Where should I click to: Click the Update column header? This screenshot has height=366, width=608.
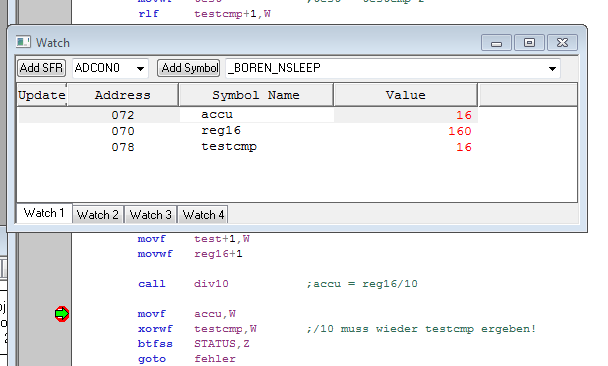41,95
